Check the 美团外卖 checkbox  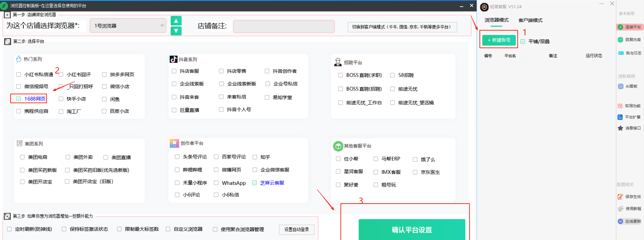click(x=67, y=157)
